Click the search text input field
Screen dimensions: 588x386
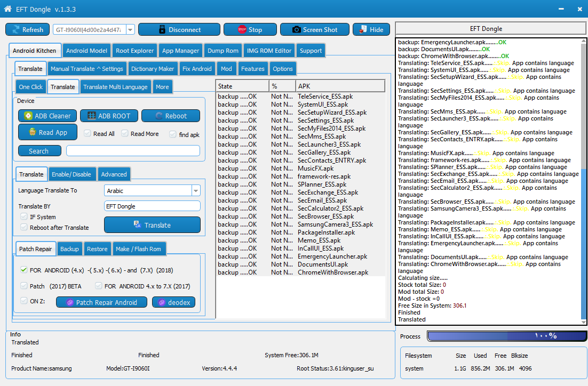(133, 151)
